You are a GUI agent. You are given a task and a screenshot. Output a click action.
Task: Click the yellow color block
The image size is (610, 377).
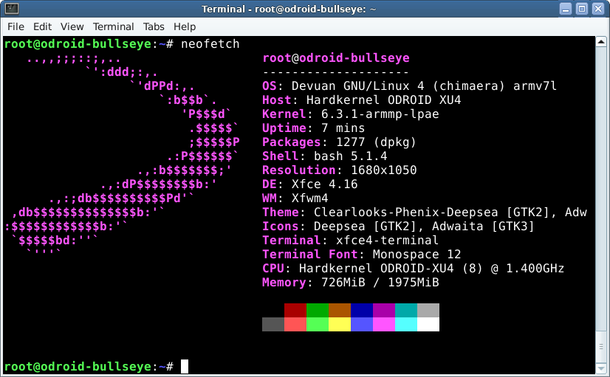point(340,324)
